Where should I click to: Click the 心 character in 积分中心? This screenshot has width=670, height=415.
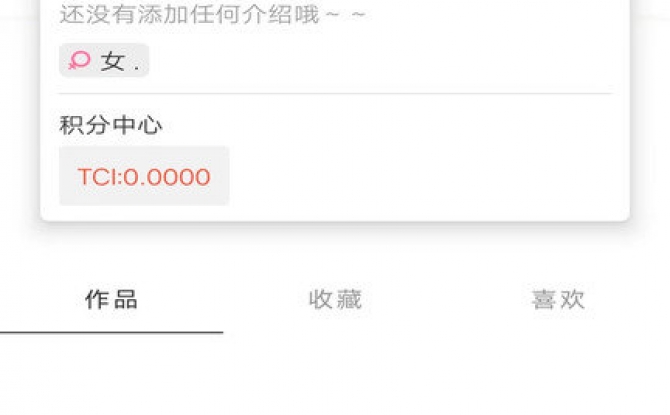(x=150, y=125)
